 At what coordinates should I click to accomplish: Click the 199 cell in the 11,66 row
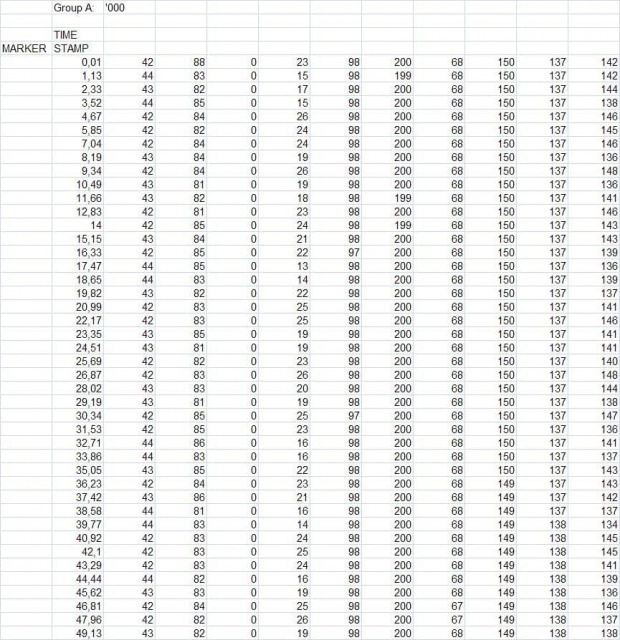click(x=388, y=198)
